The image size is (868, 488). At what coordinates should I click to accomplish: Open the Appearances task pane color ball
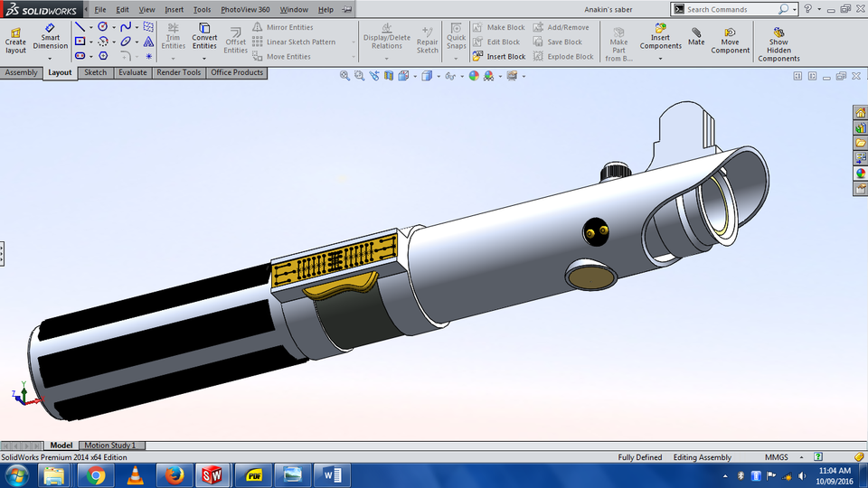[861, 174]
